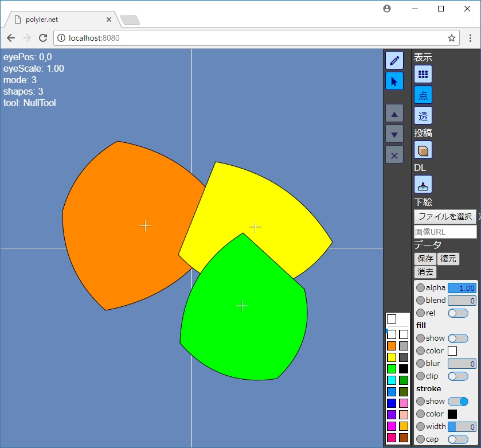Click the 保存 save button

(x=425, y=259)
